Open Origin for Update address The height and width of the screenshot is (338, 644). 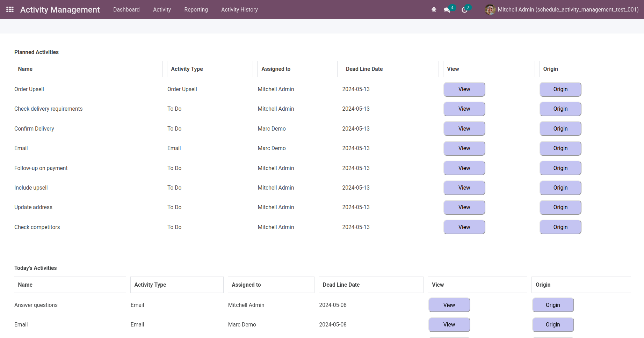click(560, 207)
